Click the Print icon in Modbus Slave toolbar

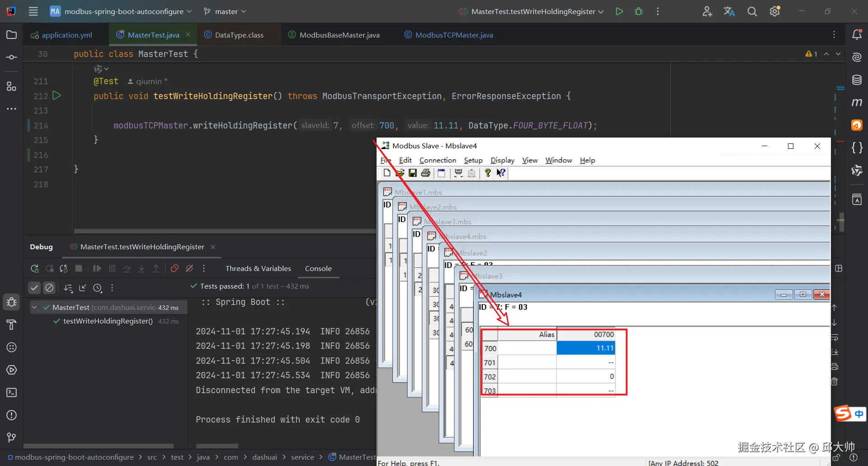[x=425, y=173]
